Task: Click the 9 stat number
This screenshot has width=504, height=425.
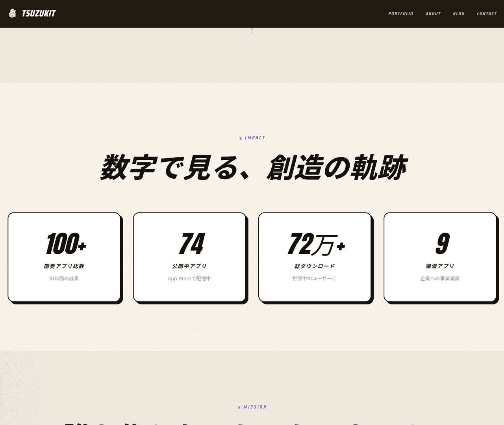Action: pos(443,244)
